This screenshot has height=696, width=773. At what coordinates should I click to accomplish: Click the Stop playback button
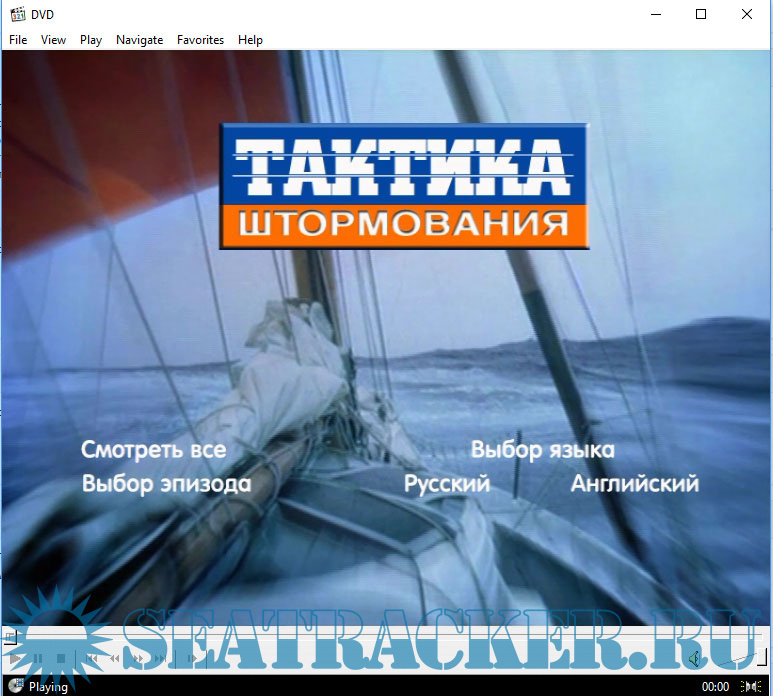click(59, 659)
